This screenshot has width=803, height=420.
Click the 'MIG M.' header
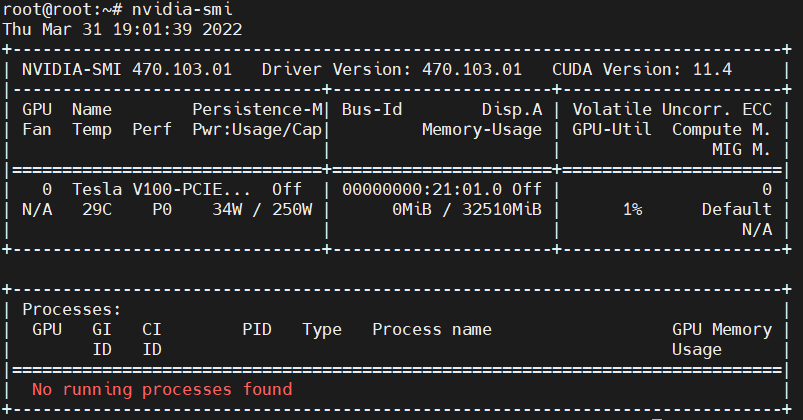pyautogui.click(x=742, y=149)
